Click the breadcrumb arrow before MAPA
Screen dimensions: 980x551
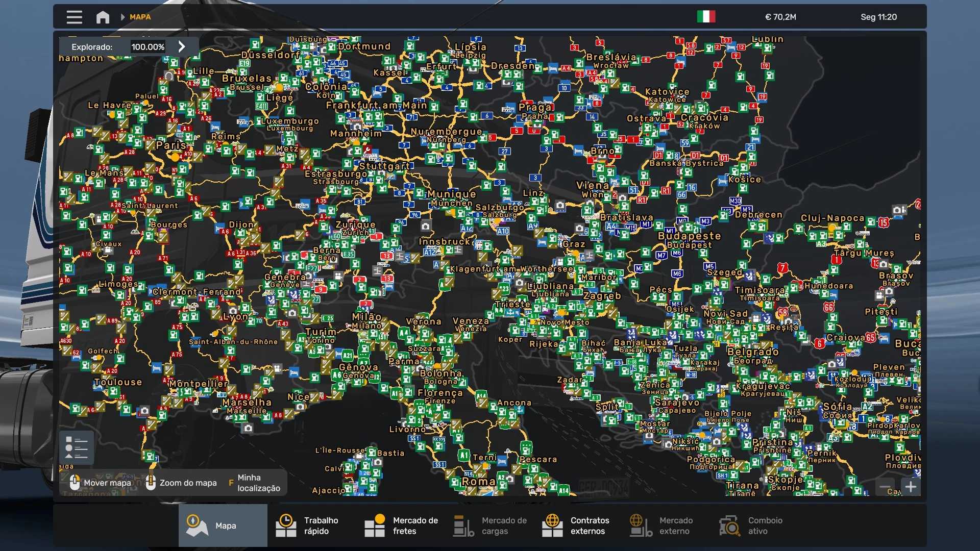click(122, 17)
